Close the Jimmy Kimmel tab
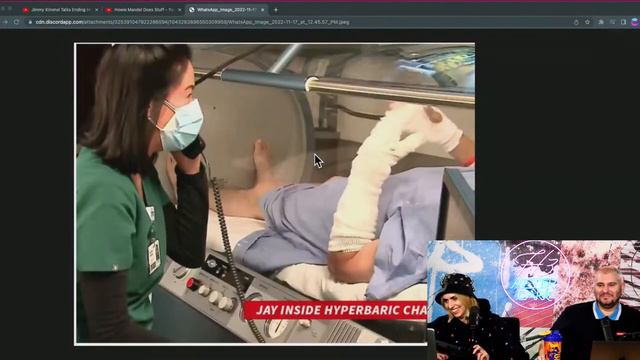This screenshot has height=360, width=640. (97, 9)
